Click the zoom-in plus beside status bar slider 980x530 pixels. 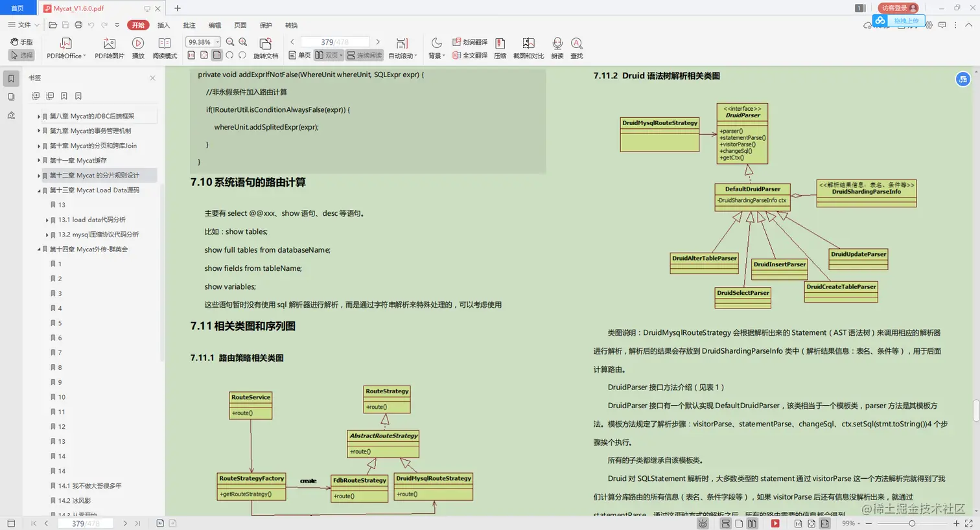[x=956, y=523]
